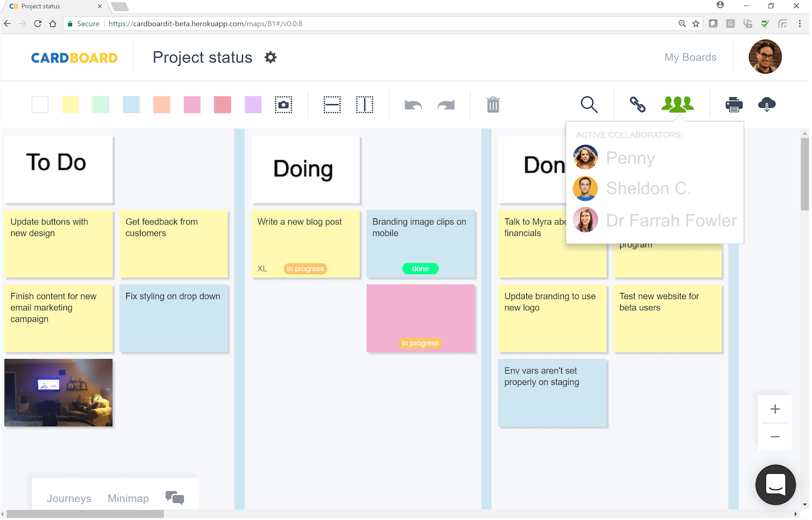Viewport: 812px width, 520px height.
Task: Click the trash delete icon
Action: click(493, 105)
